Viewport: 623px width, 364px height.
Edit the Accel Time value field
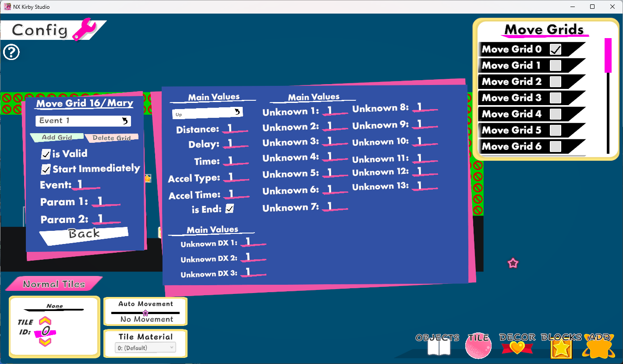coord(236,194)
